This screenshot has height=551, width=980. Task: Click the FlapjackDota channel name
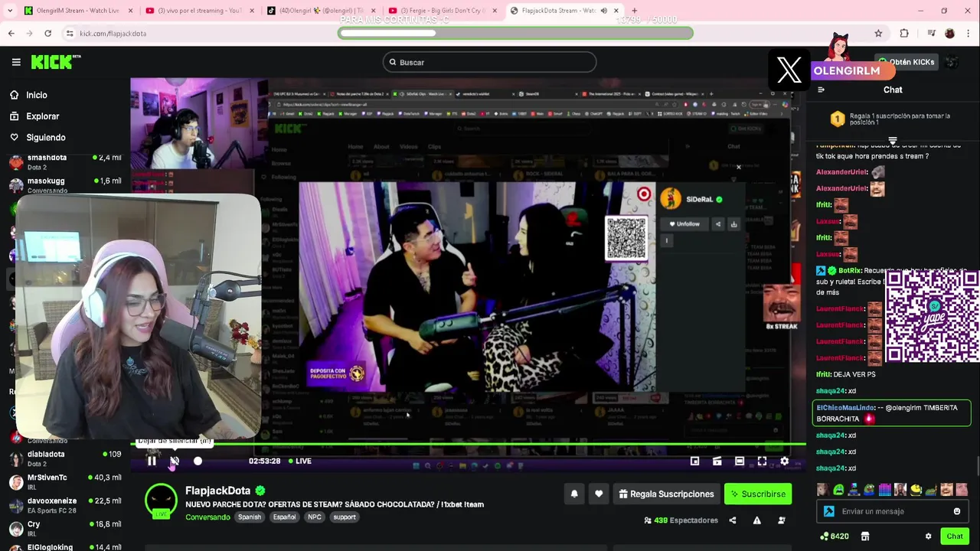(217, 491)
